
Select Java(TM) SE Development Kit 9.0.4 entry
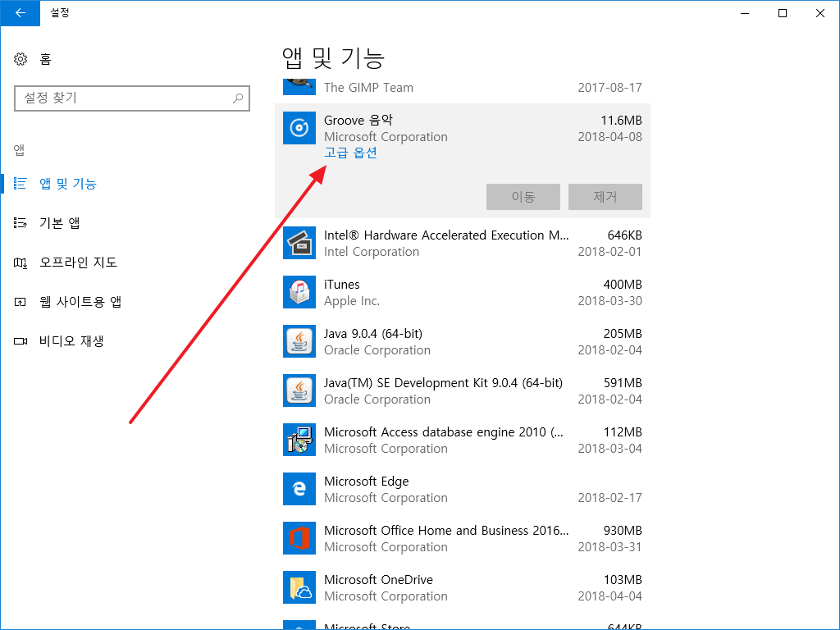pos(443,383)
